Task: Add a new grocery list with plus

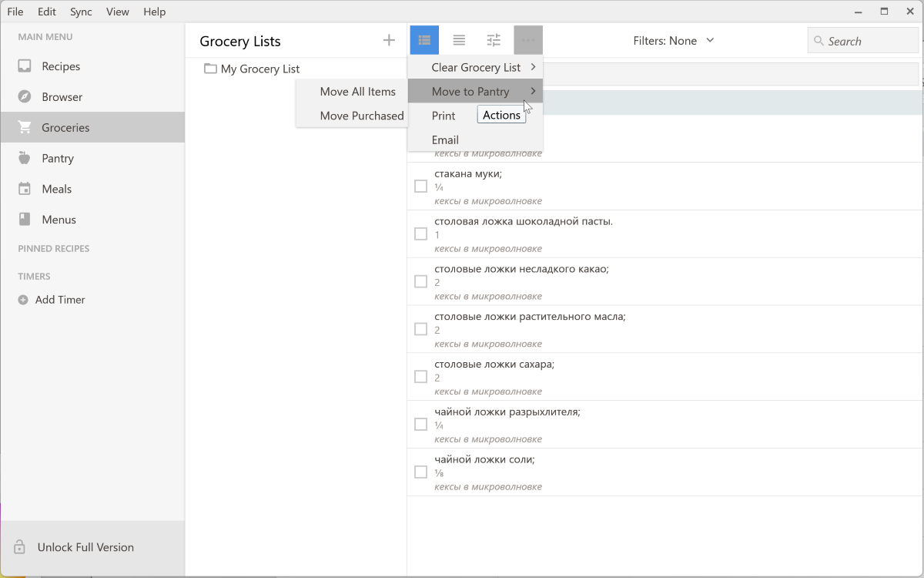Action: pos(389,41)
